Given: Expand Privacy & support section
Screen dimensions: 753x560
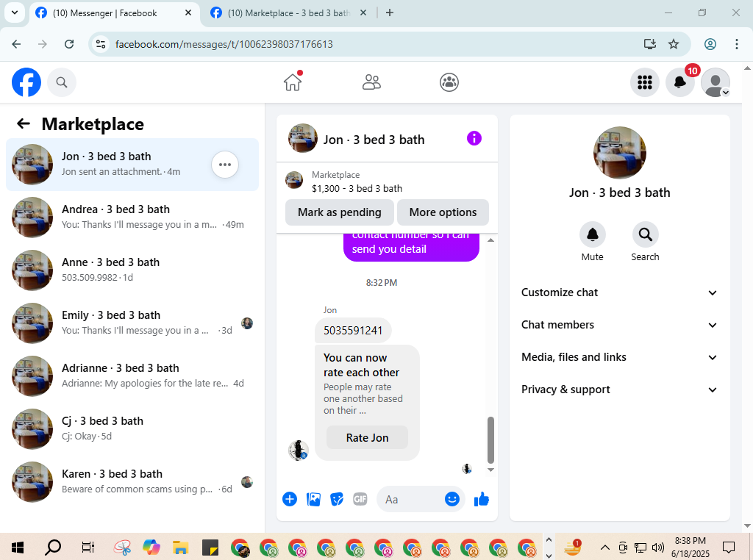Looking at the screenshot, I should click(x=619, y=390).
